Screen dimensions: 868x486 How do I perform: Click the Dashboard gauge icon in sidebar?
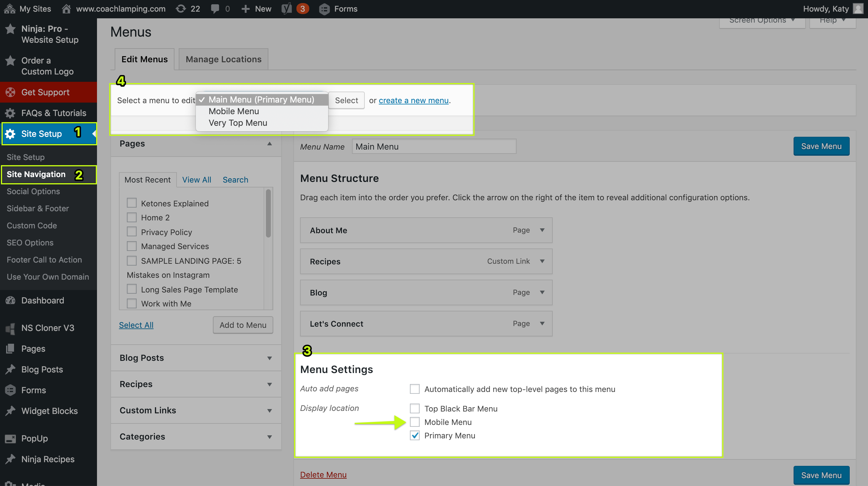click(10, 300)
